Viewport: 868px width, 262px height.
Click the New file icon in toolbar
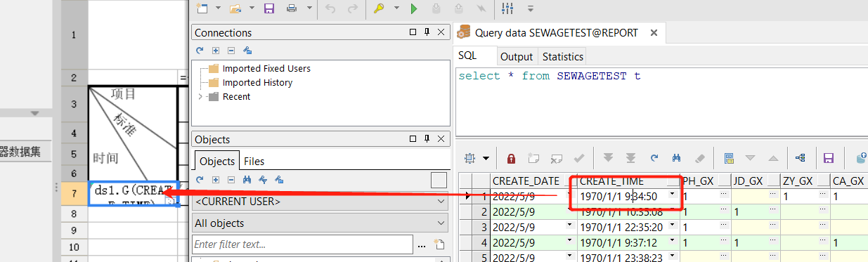202,8
